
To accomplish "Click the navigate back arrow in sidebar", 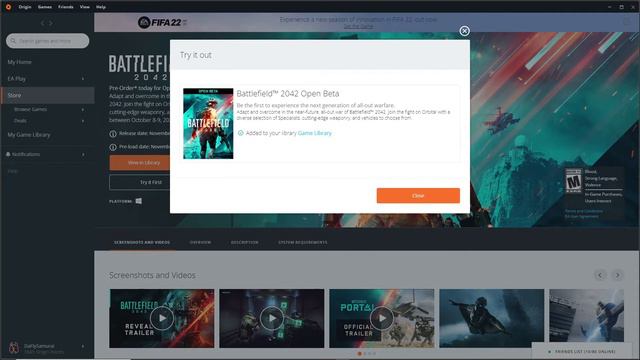I will pyautogui.click(x=42, y=23).
